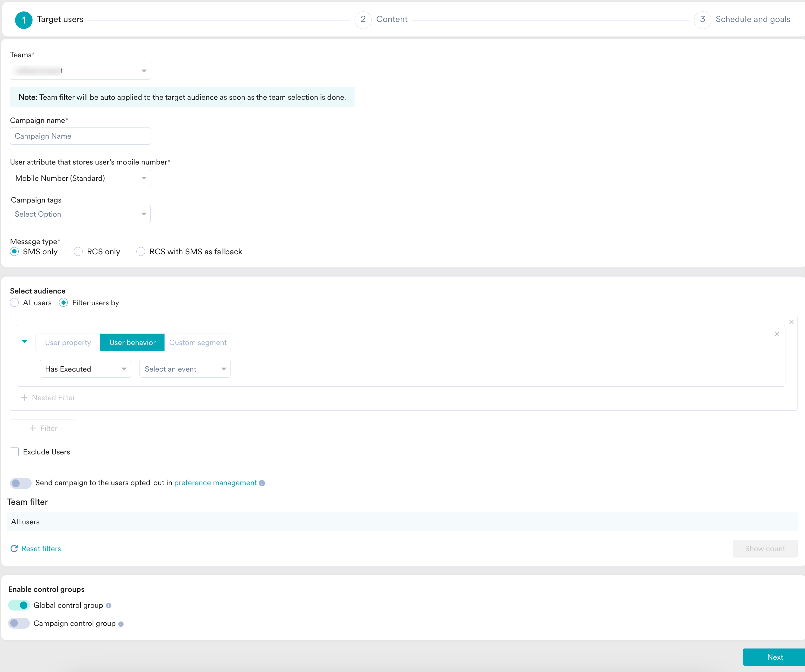Screen dimensions: 805x672
Task: Click info icon next to preference management
Action: pyautogui.click(x=262, y=483)
